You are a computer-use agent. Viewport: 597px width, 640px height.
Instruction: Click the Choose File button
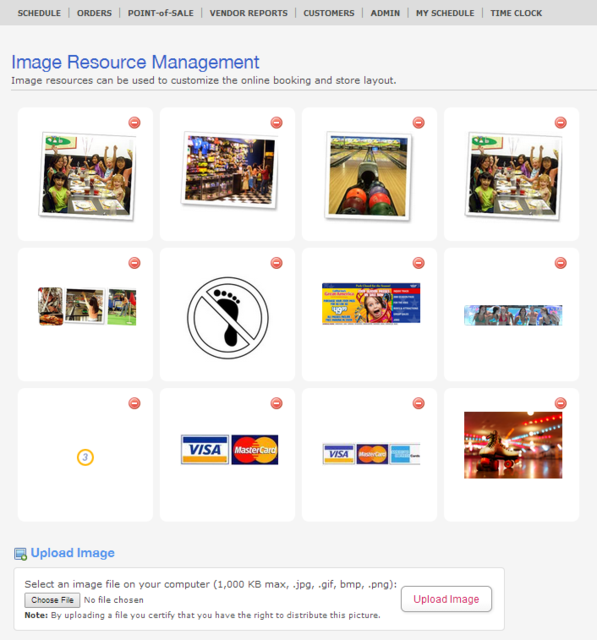tap(52, 600)
